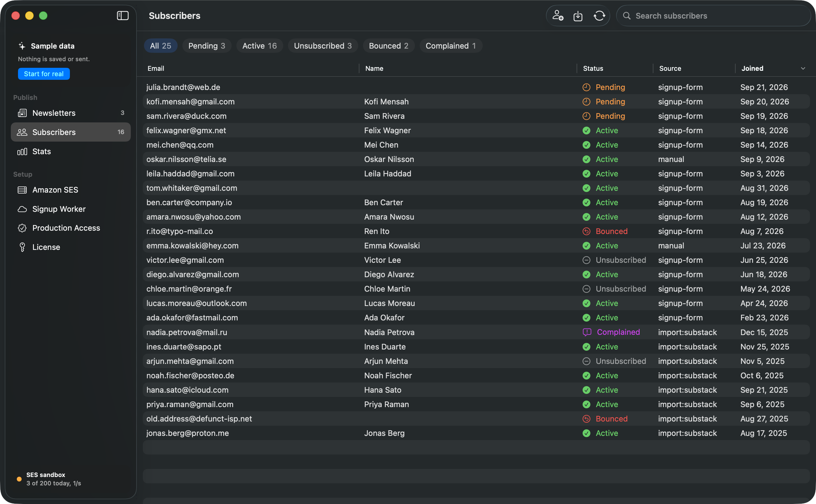The height and width of the screenshot is (504, 816).
Task: Click the search magnifier icon
Action: pos(627,16)
